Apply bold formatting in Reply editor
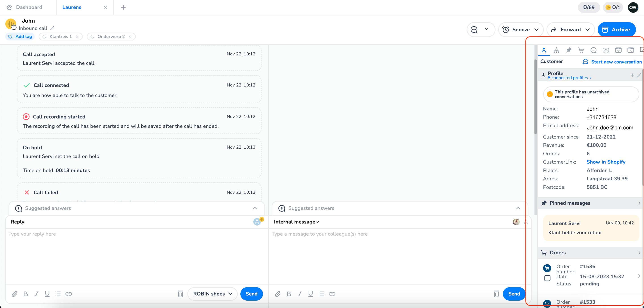This screenshot has width=644, height=308. point(25,294)
